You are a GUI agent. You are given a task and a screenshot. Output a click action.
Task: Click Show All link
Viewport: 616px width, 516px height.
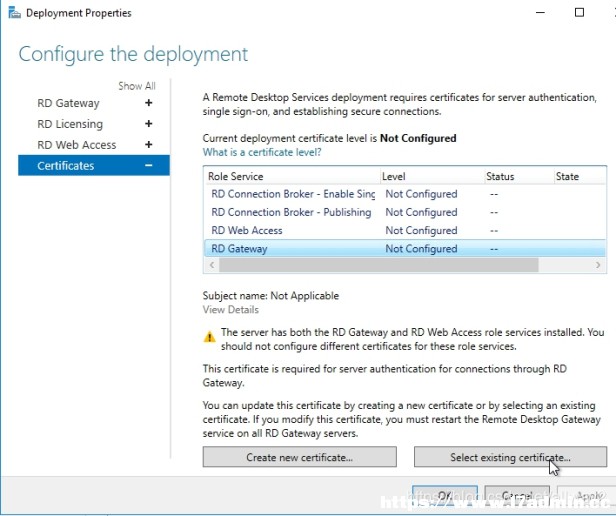137,86
